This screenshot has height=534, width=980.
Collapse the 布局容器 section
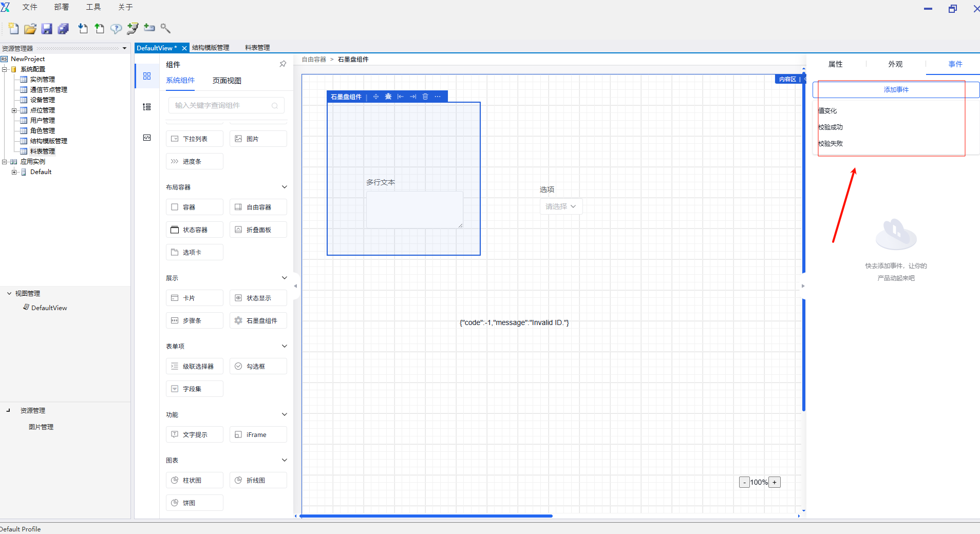[285, 187]
